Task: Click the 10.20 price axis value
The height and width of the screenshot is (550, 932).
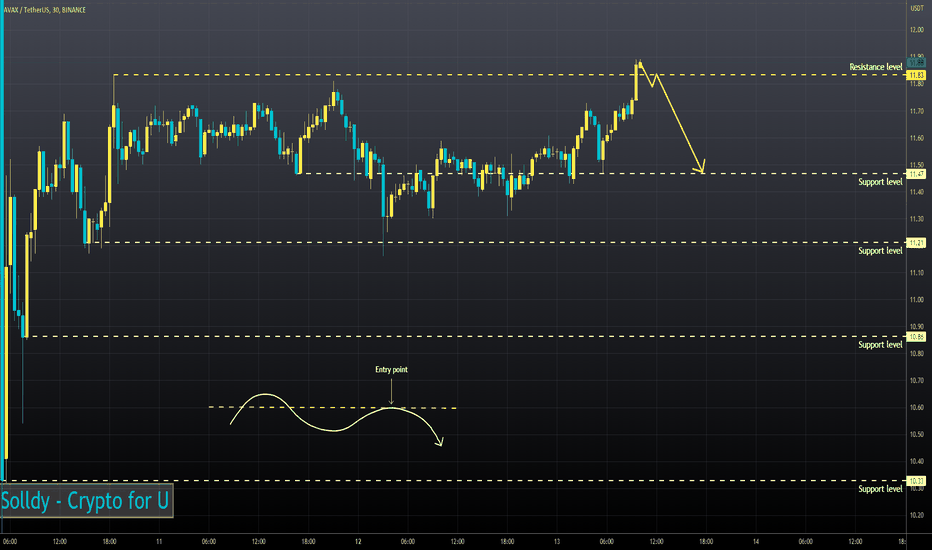Action: (917, 515)
